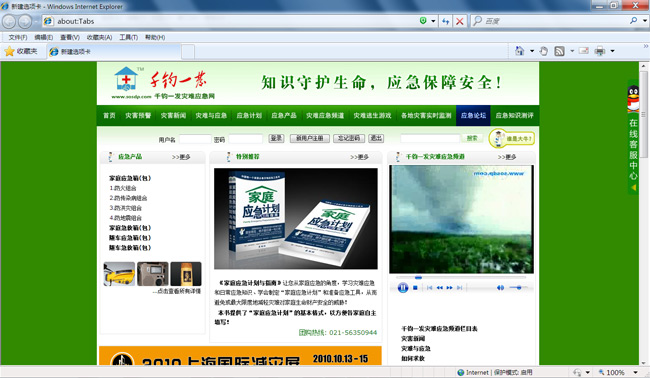This screenshot has height=378, width=650.
Task: Open 首页 in the site navigation
Action: pyautogui.click(x=109, y=116)
